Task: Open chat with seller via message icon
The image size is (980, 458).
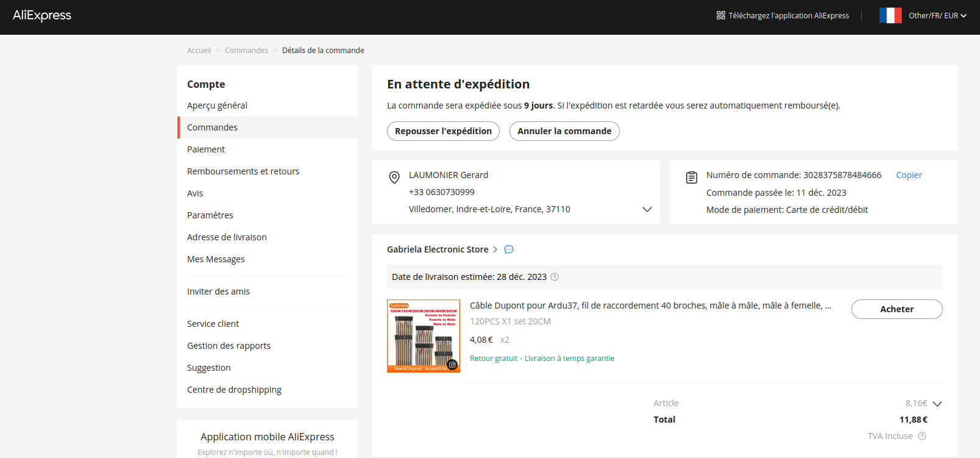Action: pos(509,249)
